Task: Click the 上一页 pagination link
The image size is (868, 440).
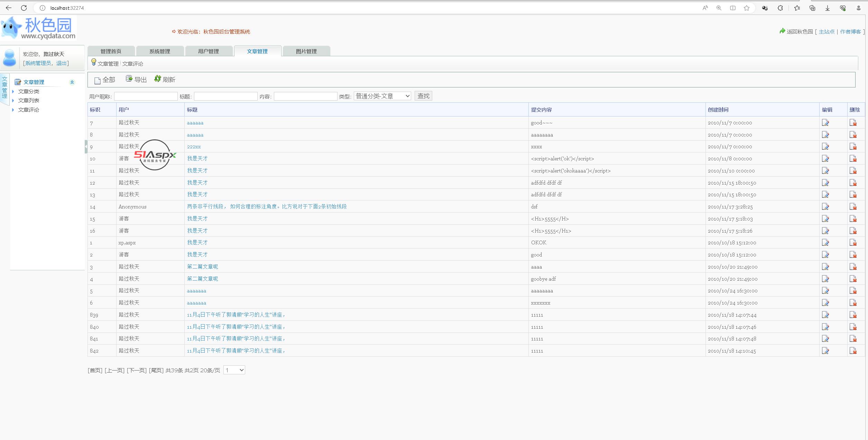Action: click(x=114, y=371)
